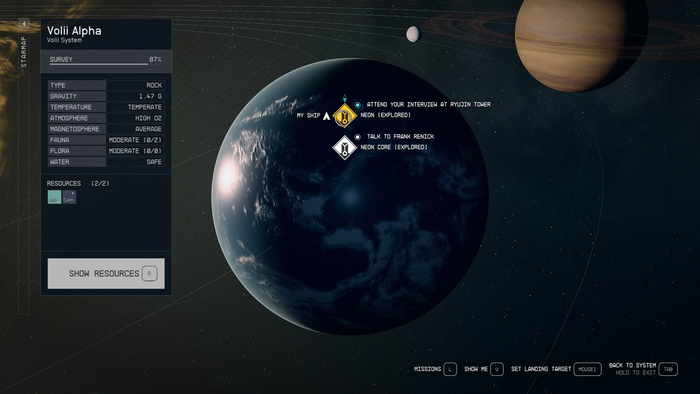Click the blue Ryujin Tower mission dot
Screen dimensions: 700x394
tap(358, 105)
